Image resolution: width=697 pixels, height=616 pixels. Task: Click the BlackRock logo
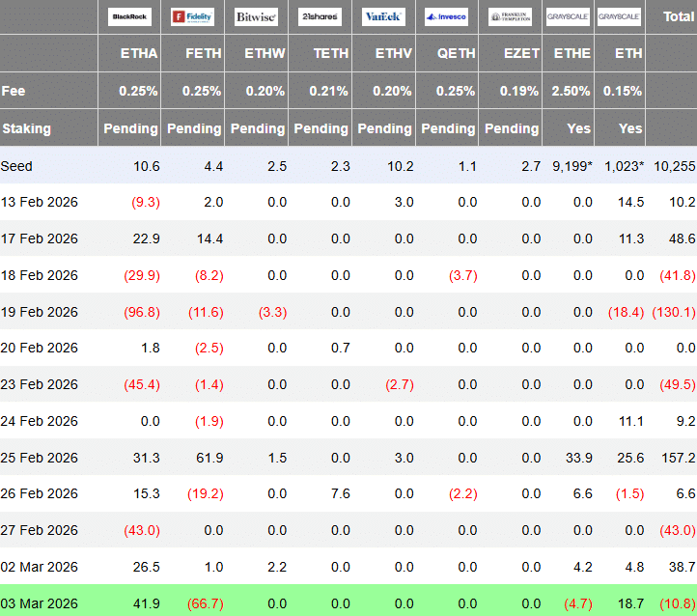point(129,16)
